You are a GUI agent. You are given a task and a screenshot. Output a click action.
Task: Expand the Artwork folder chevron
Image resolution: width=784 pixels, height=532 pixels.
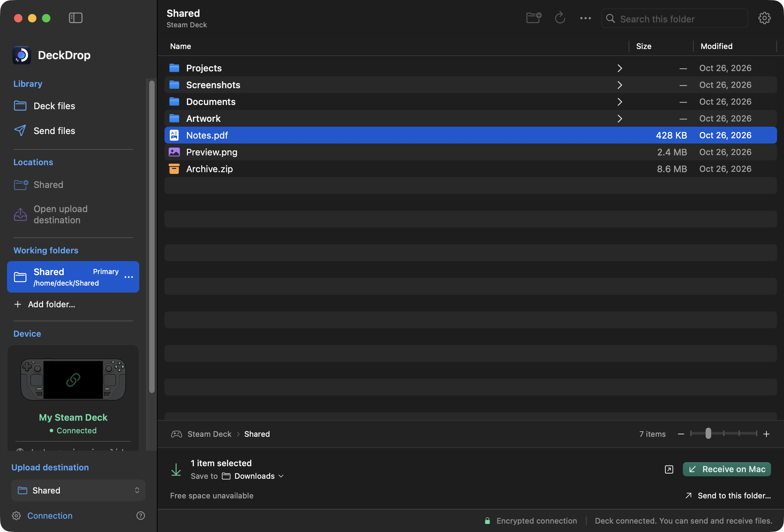pos(619,119)
